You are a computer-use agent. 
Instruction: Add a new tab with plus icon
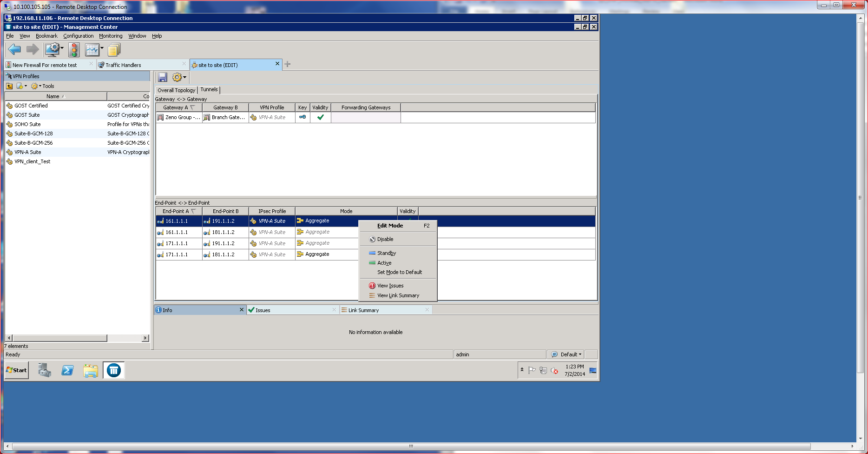pos(288,64)
